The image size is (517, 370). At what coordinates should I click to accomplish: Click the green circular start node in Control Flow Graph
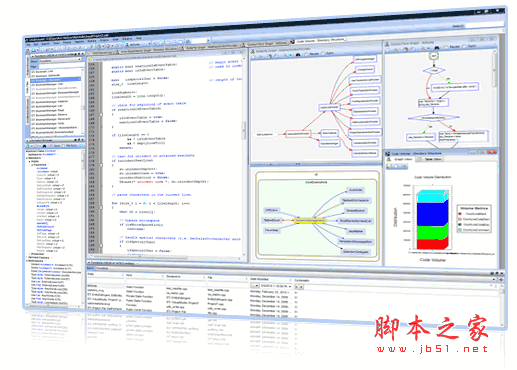point(434,56)
